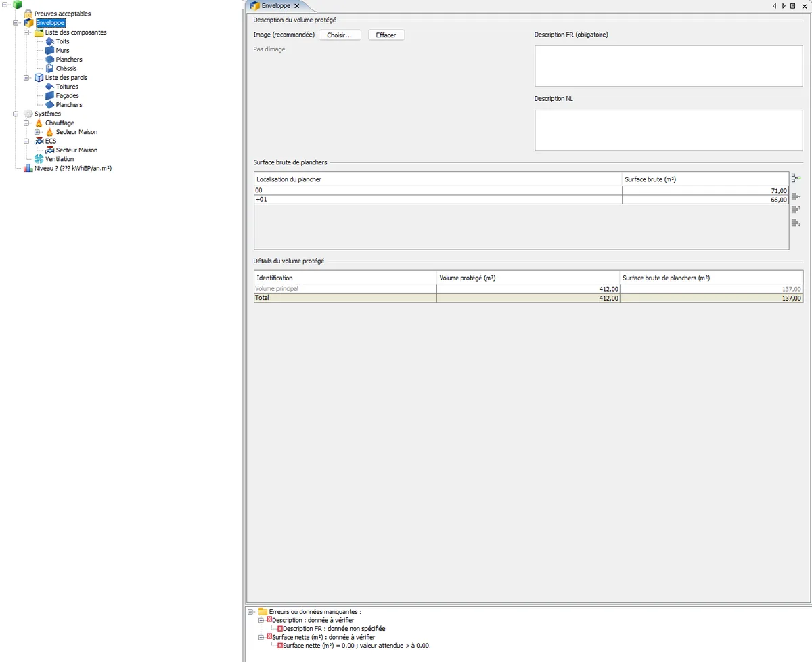Click the Description FR text field
This screenshot has width=812, height=662.
669,66
